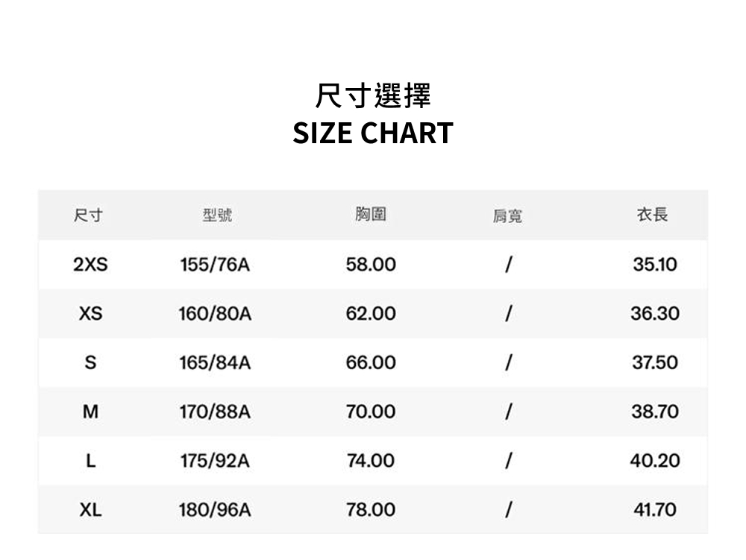Click the S size label
The height and width of the screenshot is (560, 746).
tap(90, 362)
